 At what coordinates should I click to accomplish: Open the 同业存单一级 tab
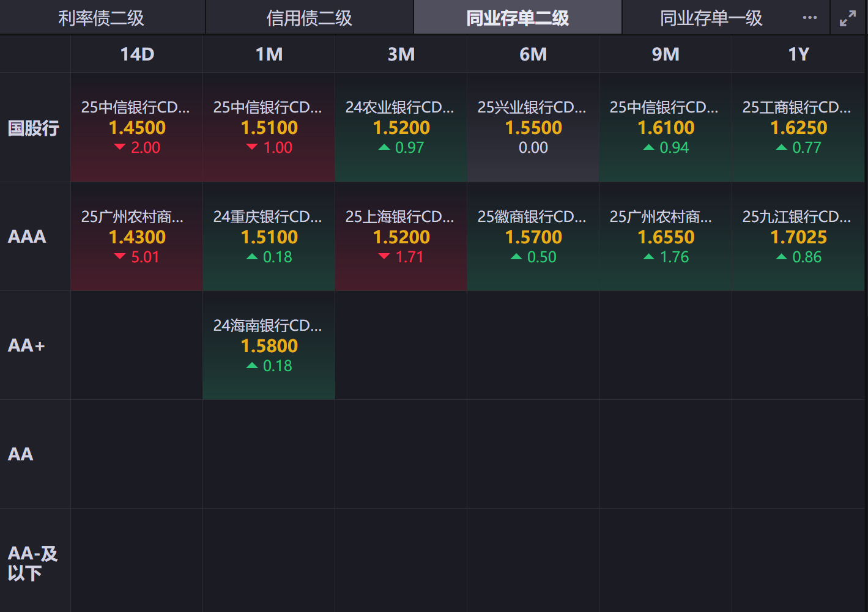pos(711,18)
